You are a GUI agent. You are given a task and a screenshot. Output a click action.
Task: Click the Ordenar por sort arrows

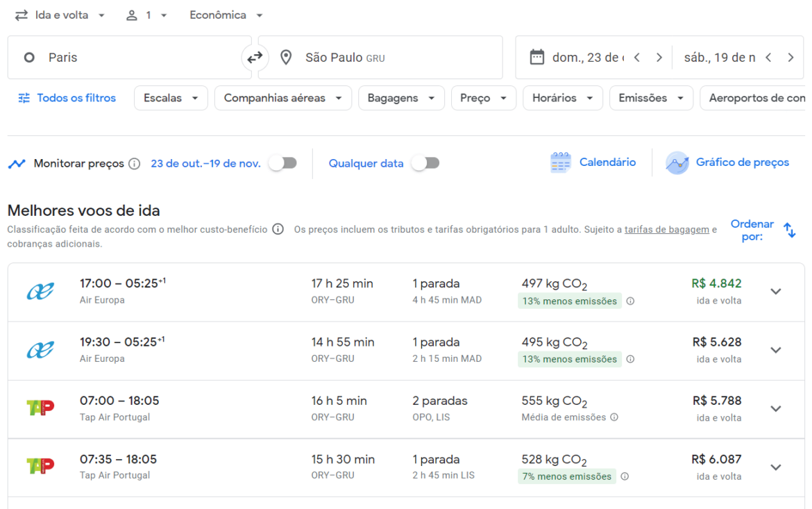790,230
